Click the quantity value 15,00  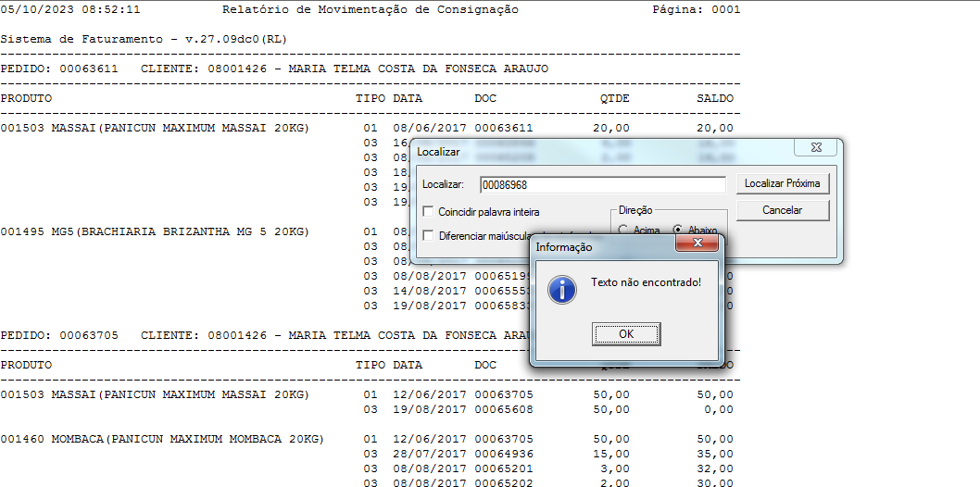(x=611, y=454)
